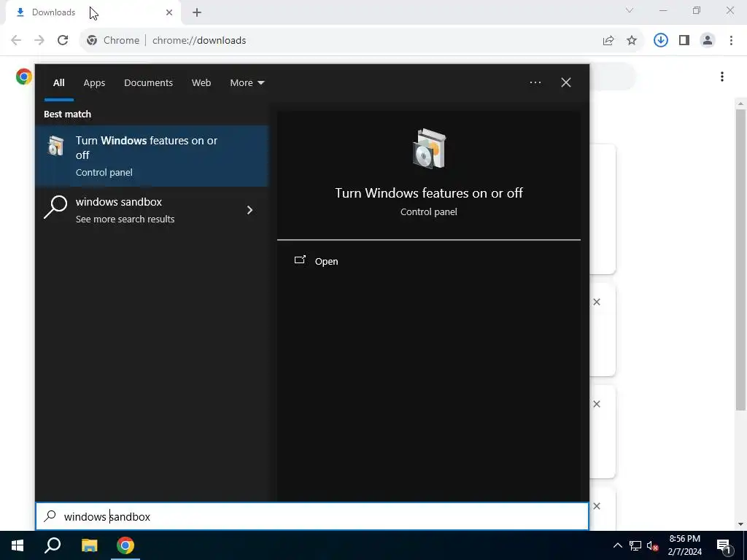Close the Downloads browser tab
The height and width of the screenshot is (560, 747).
coord(169,12)
